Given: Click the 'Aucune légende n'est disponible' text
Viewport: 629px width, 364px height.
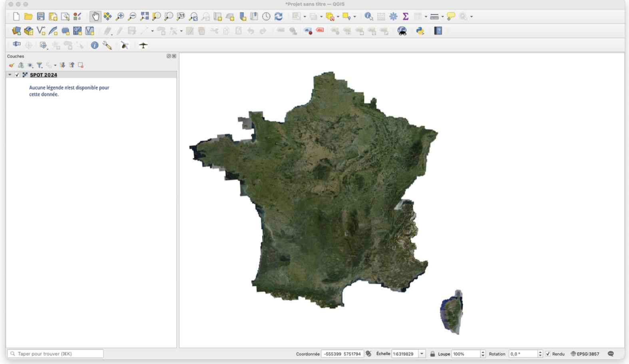Looking at the screenshot, I should pyautogui.click(x=69, y=91).
